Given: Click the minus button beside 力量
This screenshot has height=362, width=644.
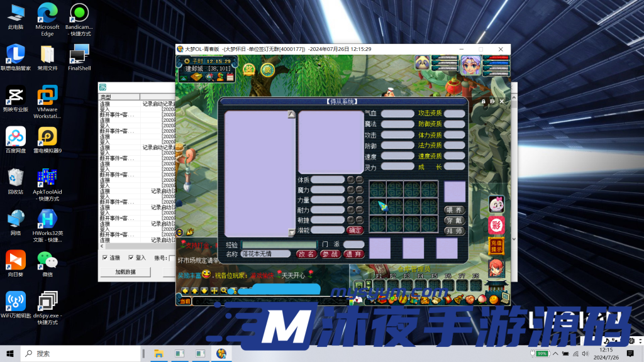Looking at the screenshot, I should pos(359,200).
